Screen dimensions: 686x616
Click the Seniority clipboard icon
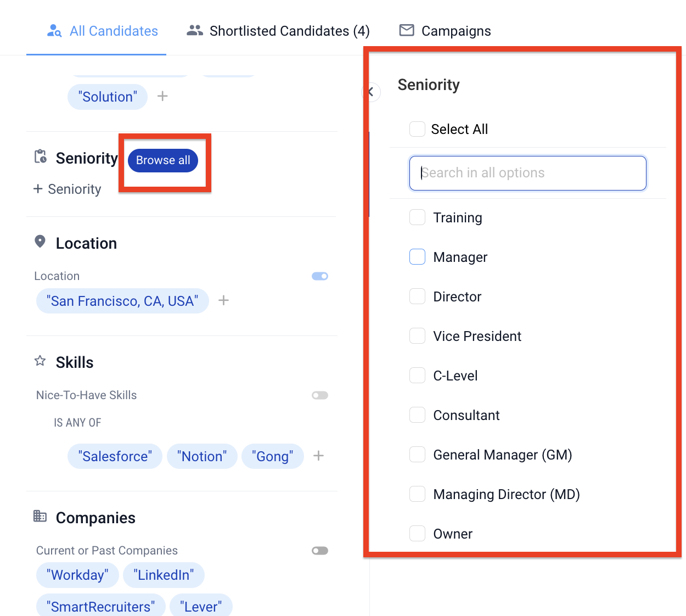41,157
